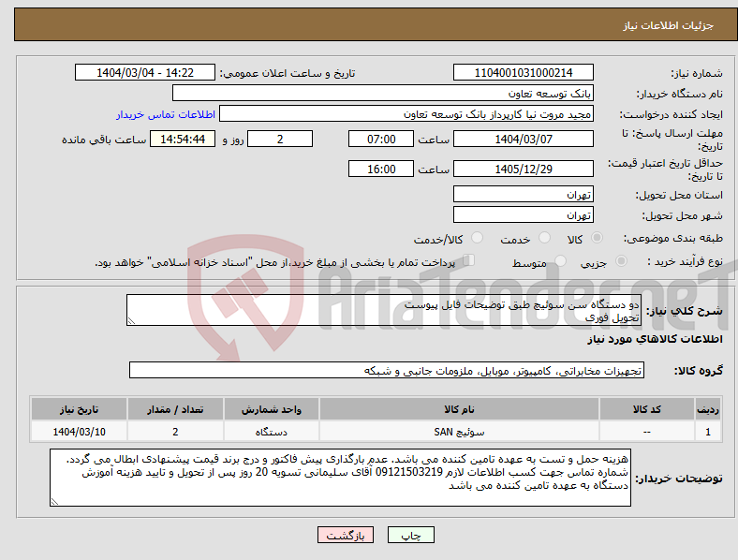This screenshot has width=738, height=560.
Task: Click the row number cell 1
Action: point(708,432)
